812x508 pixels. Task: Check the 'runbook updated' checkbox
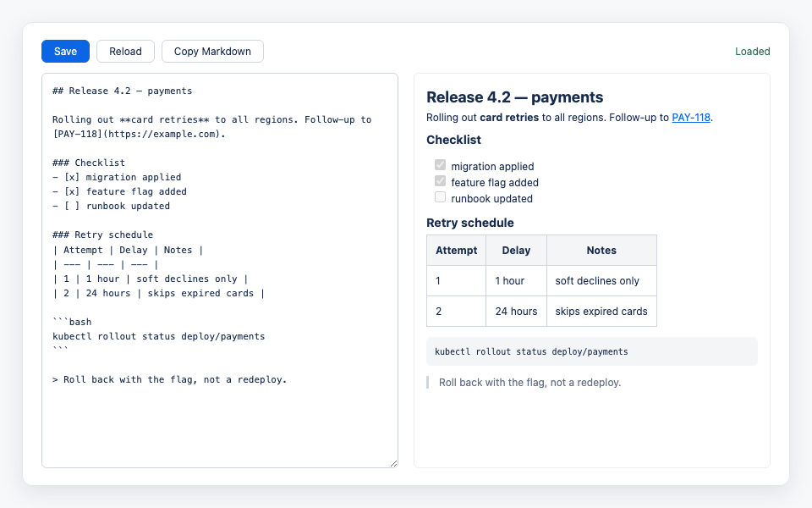tap(440, 197)
